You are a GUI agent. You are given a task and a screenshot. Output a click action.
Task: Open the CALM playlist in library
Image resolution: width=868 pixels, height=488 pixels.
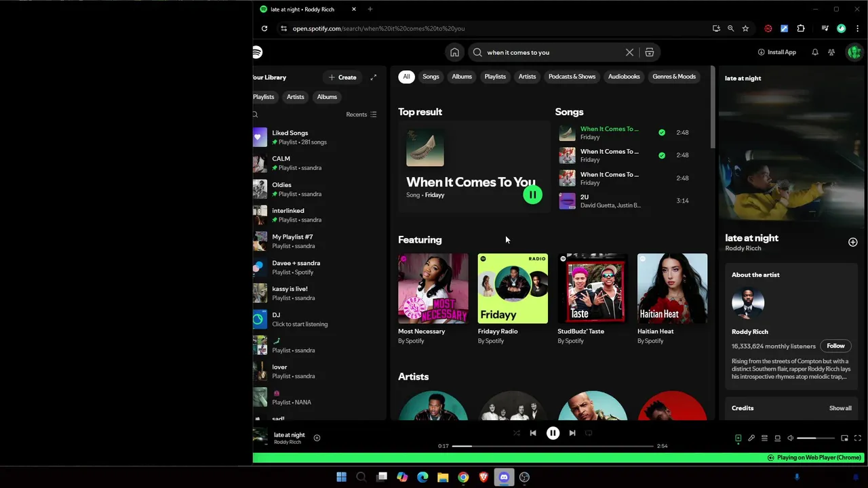[316, 163]
